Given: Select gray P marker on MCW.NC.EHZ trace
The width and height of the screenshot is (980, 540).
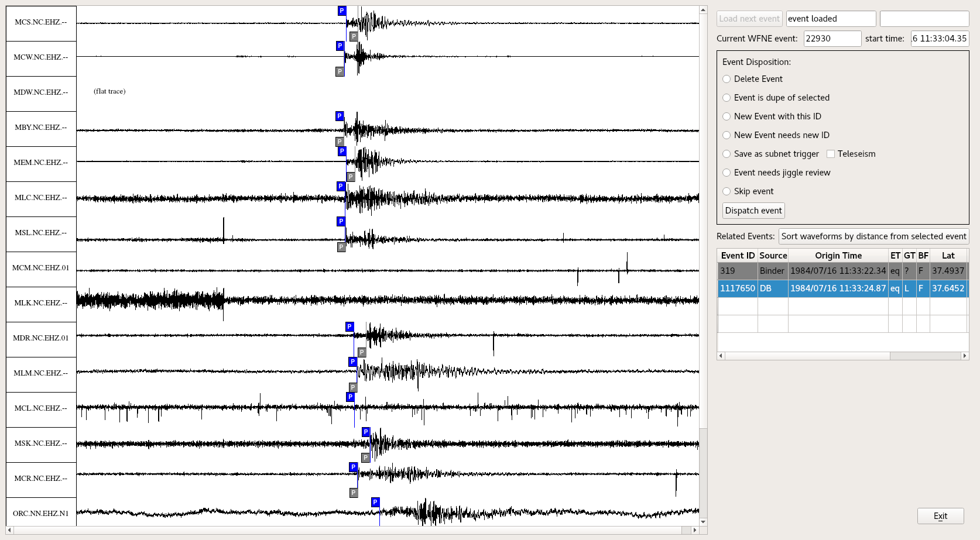Looking at the screenshot, I should [340, 71].
